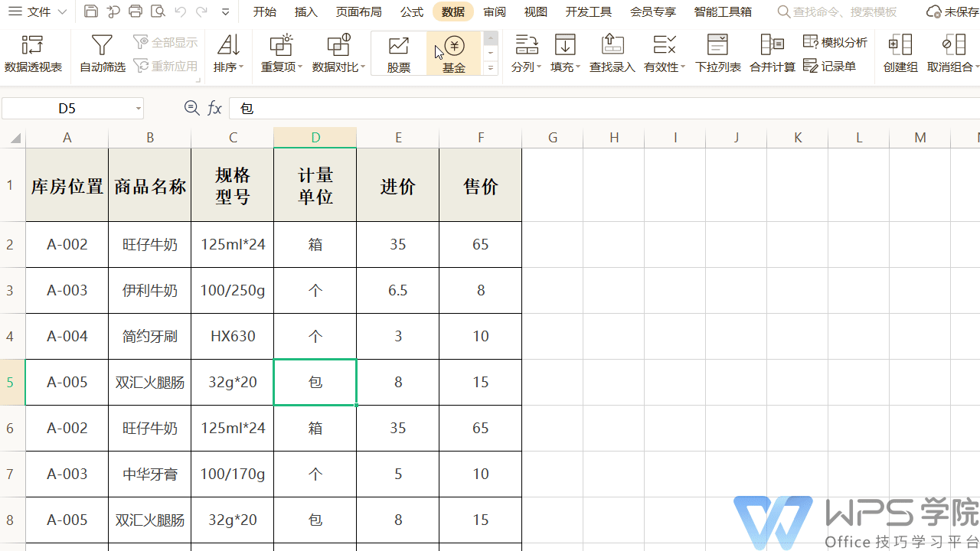Click the Undo arrow icon
Viewport: 980px width, 551px height.
point(180,11)
